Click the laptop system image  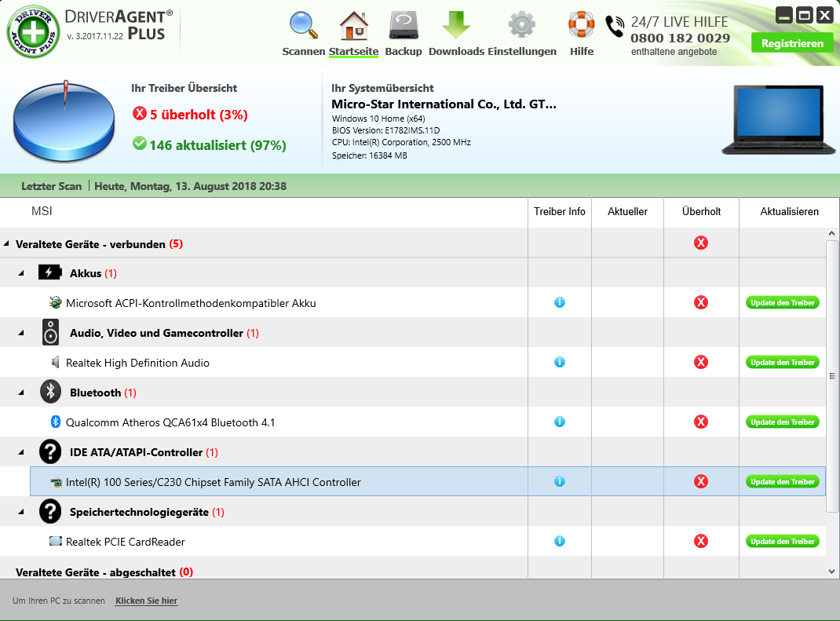click(779, 119)
